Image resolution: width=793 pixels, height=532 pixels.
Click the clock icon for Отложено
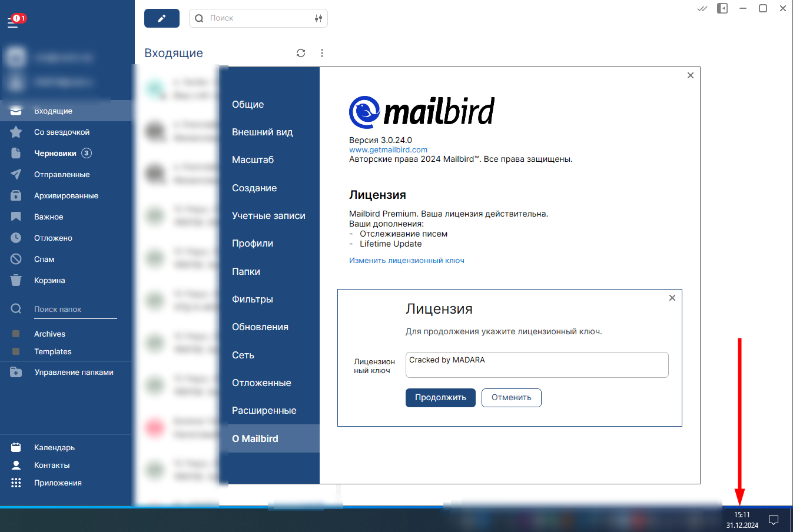click(x=16, y=238)
